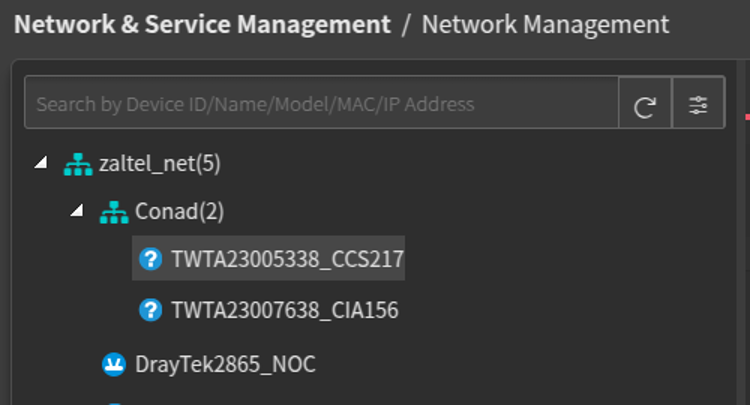The image size is (750, 406).
Task: Click the red indicator at right edge
Action: tap(748, 117)
